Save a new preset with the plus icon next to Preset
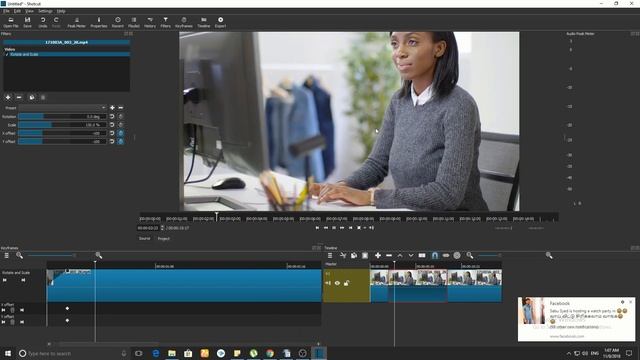The width and height of the screenshot is (640, 360). (x=112, y=108)
